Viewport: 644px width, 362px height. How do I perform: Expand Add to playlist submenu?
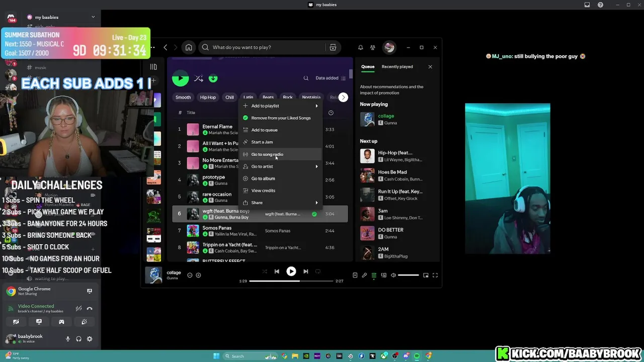point(280,106)
